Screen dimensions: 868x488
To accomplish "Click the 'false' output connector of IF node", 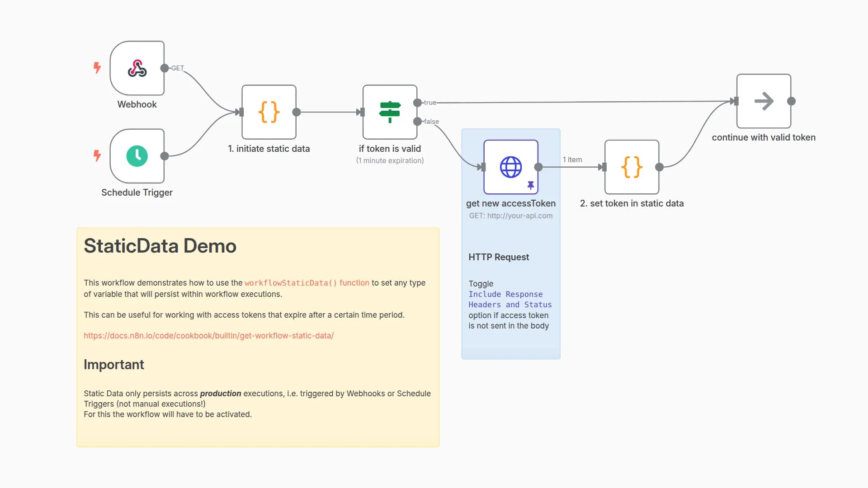I will click(x=417, y=121).
